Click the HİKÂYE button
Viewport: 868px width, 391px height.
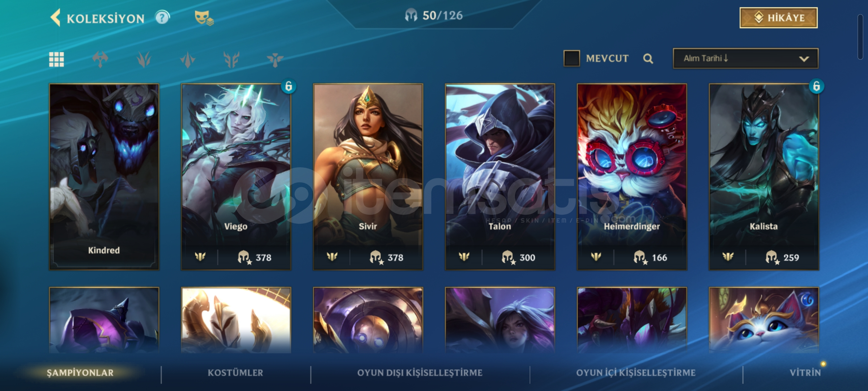(778, 18)
